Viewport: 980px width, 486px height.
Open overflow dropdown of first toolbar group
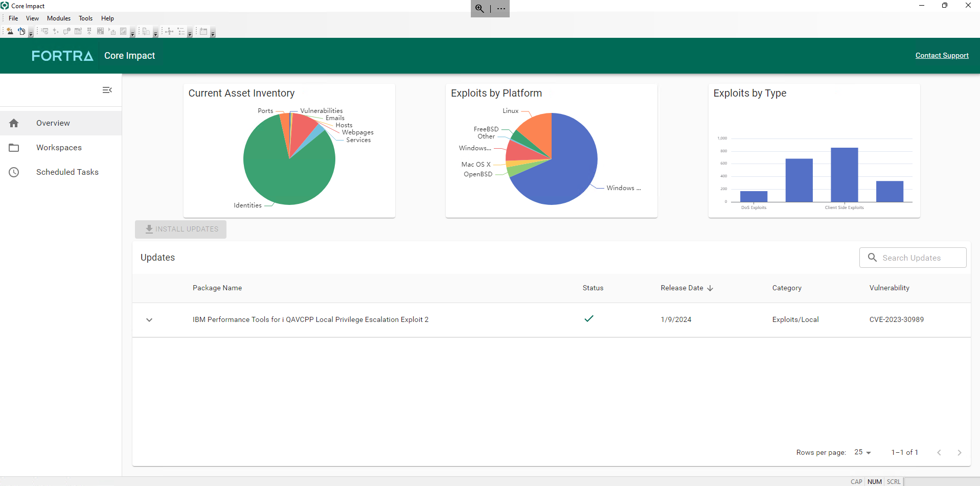point(31,33)
